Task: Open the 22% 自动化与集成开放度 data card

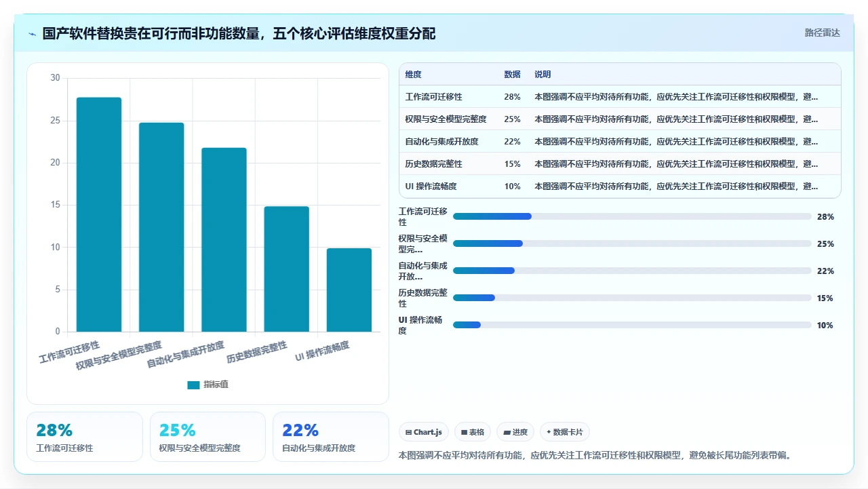Action: coord(331,437)
